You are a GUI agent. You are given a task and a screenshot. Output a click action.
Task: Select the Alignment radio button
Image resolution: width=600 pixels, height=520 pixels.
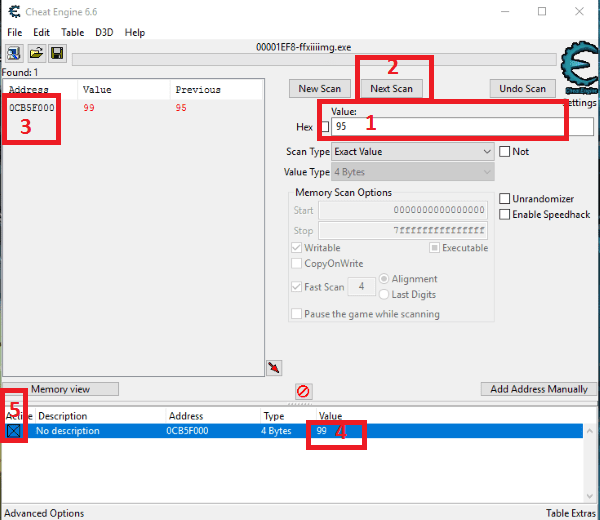click(x=384, y=279)
